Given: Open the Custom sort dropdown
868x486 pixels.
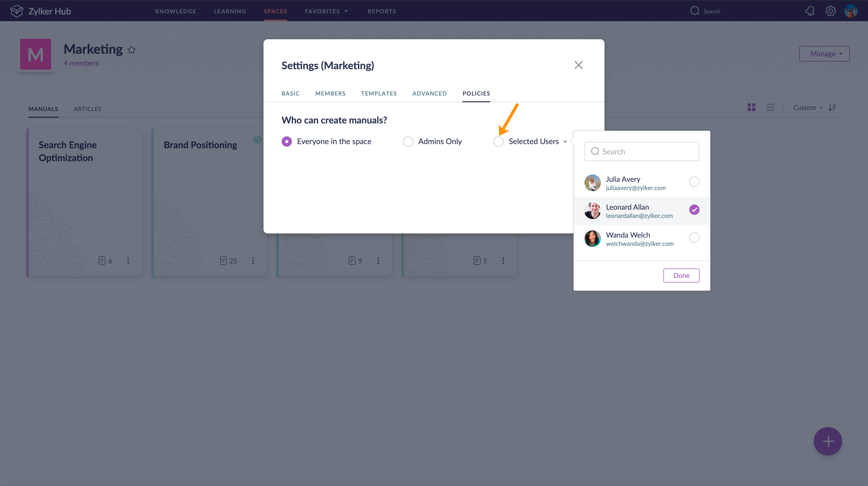Looking at the screenshot, I should [x=807, y=108].
